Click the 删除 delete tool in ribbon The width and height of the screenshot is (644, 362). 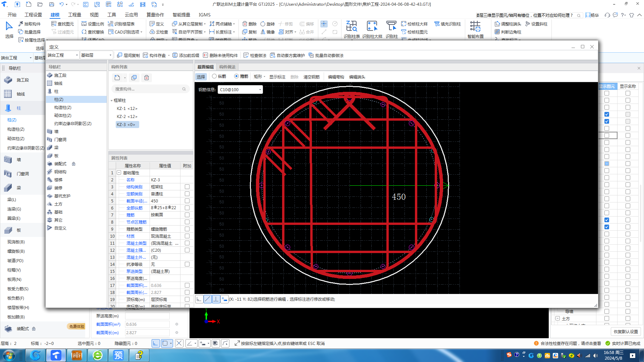tap(250, 24)
